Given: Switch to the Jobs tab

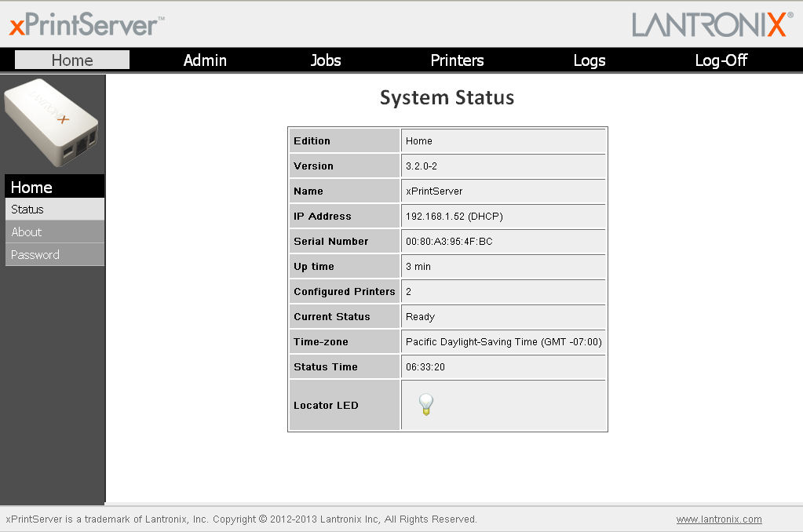Looking at the screenshot, I should pos(326,60).
